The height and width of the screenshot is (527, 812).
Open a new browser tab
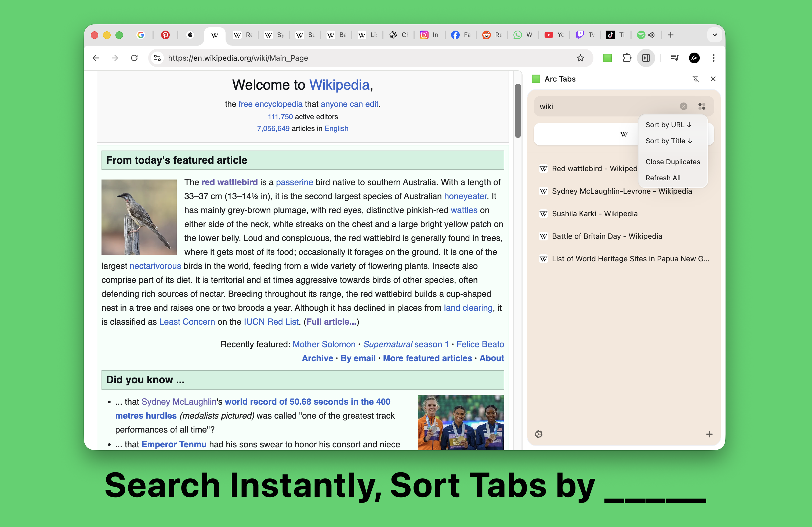click(671, 35)
